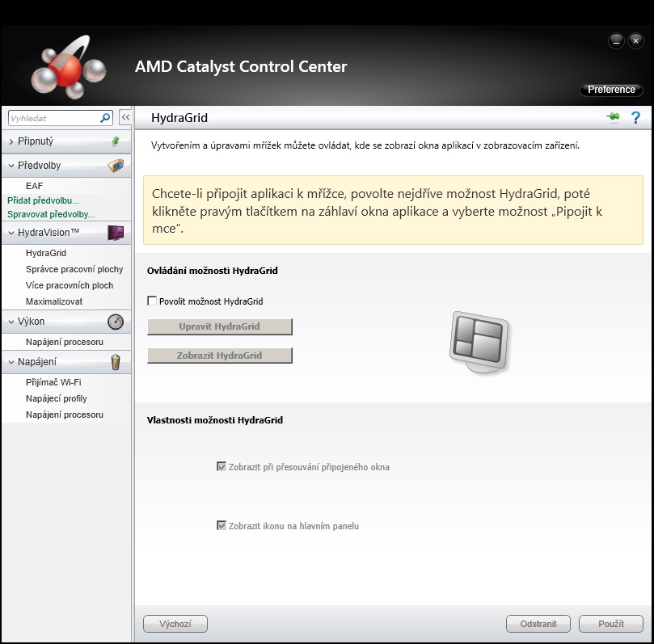654x644 pixels.
Task: Click the Upravit HydraGrid button
Action: [219, 326]
